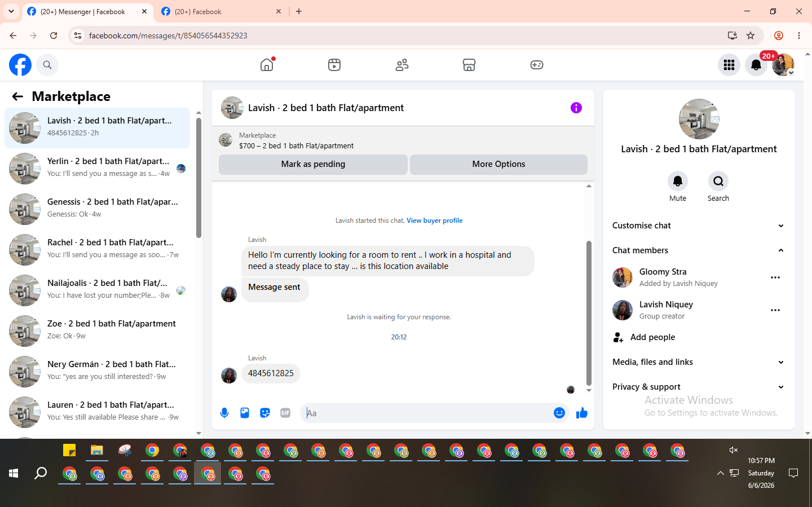Viewport: 812px width, 507px height.
Task: Open options for member Lavish Niquey
Action: [775, 310]
